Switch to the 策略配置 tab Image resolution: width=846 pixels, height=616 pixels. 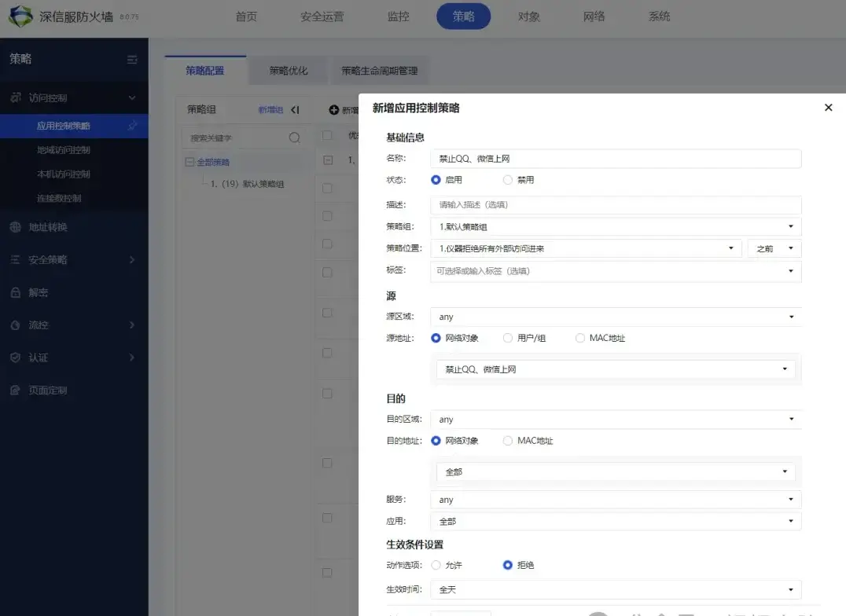pos(205,71)
